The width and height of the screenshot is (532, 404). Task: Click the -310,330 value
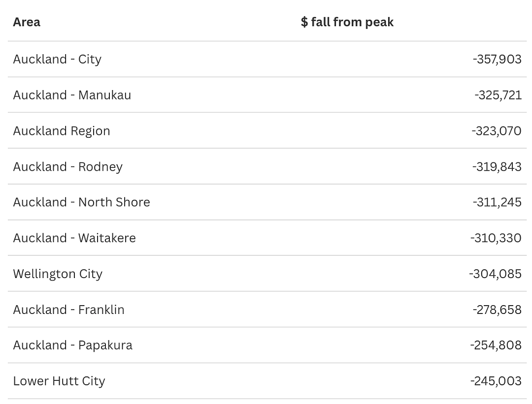(x=496, y=238)
